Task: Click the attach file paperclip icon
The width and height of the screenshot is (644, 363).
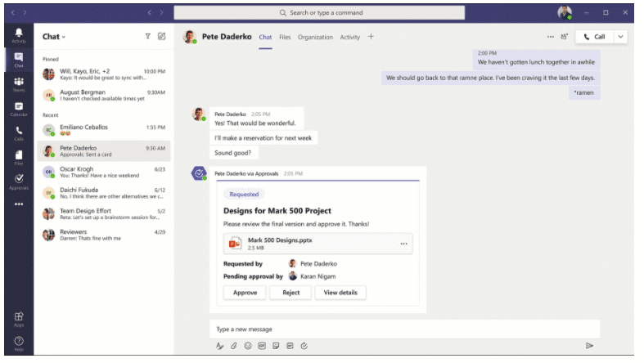Action: coord(233,346)
